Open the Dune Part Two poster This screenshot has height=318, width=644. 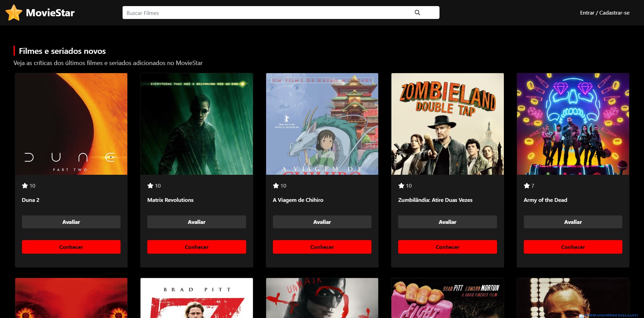(71, 124)
